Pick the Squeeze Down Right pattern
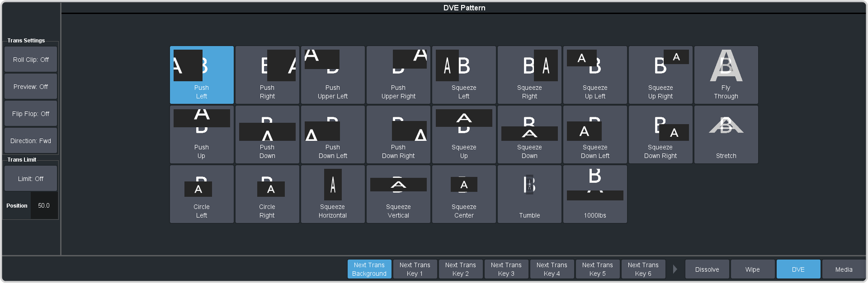 (x=660, y=135)
